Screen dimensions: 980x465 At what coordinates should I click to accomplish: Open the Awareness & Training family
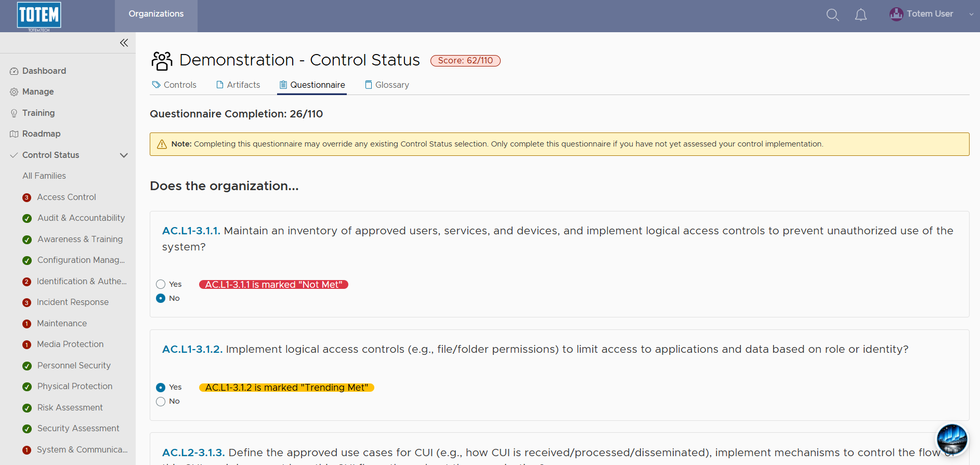click(x=80, y=239)
